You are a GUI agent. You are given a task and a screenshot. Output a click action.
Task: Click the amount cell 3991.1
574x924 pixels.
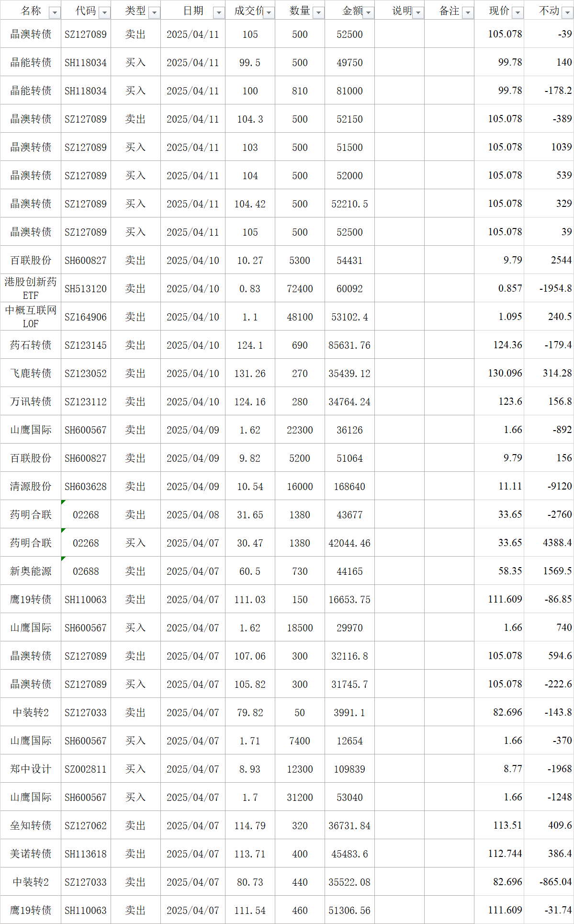click(x=349, y=712)
